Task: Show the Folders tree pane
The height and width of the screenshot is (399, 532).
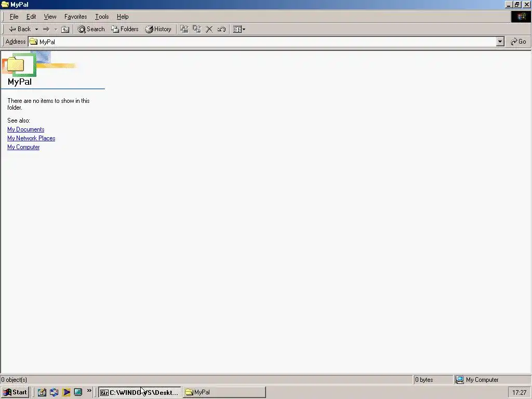Action: pyautogui.click(x=125, y=29)
